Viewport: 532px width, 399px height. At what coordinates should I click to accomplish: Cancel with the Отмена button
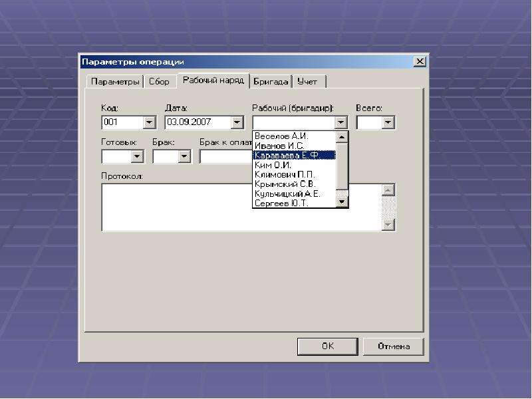pyautogui.click(x=394, y=346)
